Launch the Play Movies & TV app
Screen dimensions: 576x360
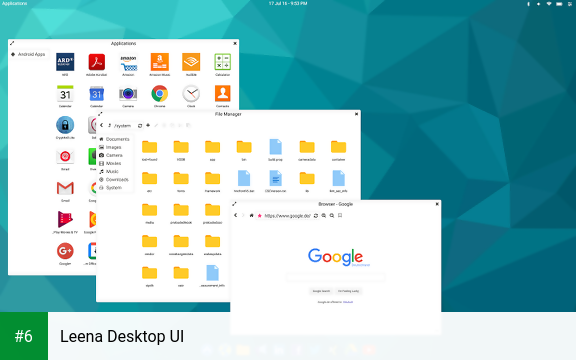click(x=65, y=219)
